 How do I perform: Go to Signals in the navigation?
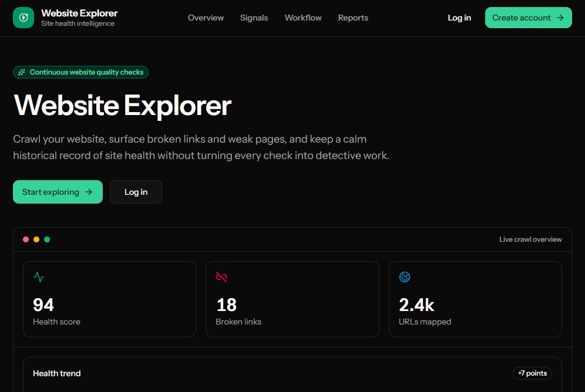tap(254, 18)
